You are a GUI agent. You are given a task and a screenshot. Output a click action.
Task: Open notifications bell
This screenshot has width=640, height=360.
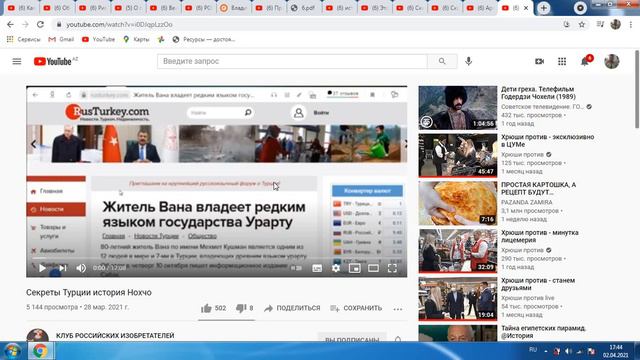[585, 61]
